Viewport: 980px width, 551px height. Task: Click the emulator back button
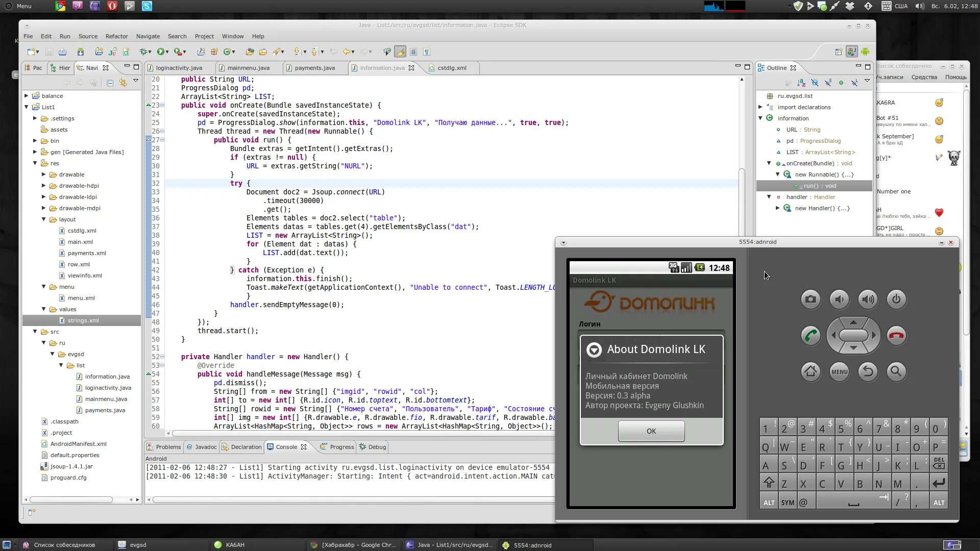click(x=868, y=371)
